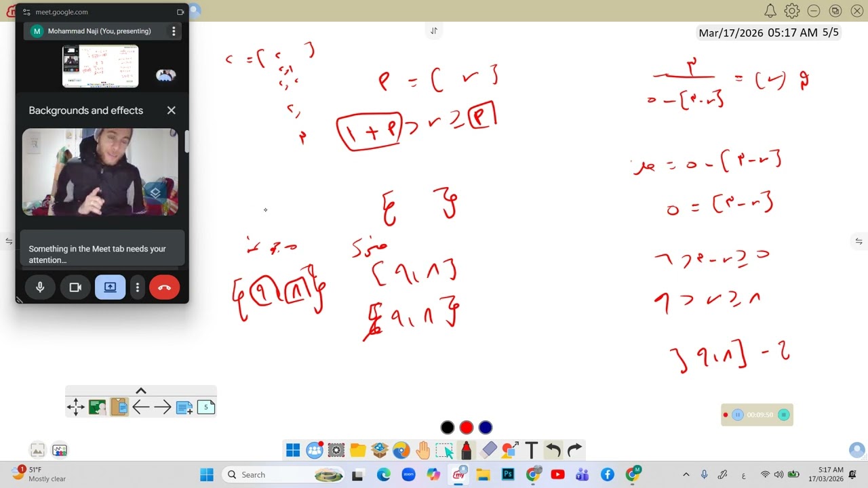This screenshot has width=868, height=488.
Task: Open the shapes tool
Action: (x=510, y=450)
